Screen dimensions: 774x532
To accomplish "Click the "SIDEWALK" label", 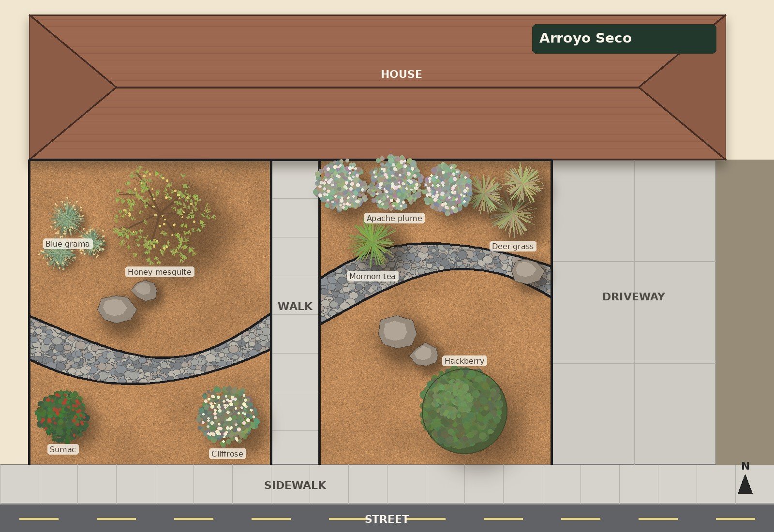I will 295,485.
